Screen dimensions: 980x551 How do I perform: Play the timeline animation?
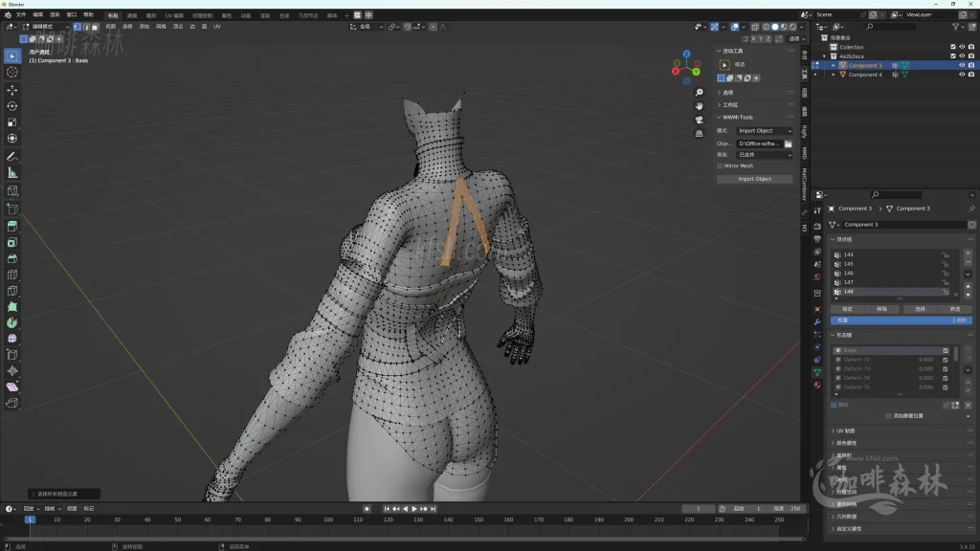pos(413,509)
